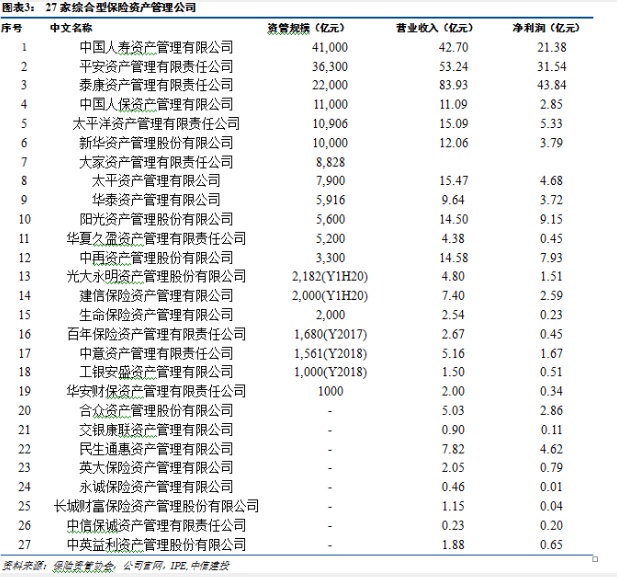Click the company name '中国人寿资产管理有限公司'
The image size is (617, 577).
coord(156,47)
